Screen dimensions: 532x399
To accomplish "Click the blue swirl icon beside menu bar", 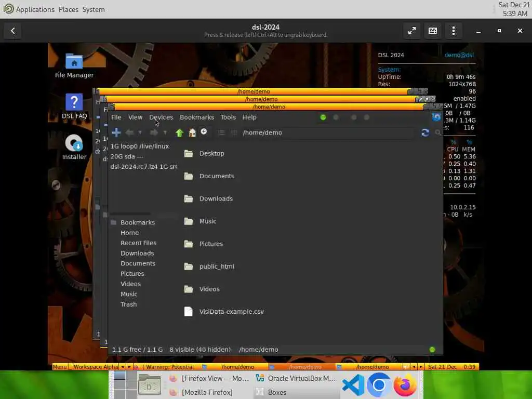I will (x=436, y=117).
